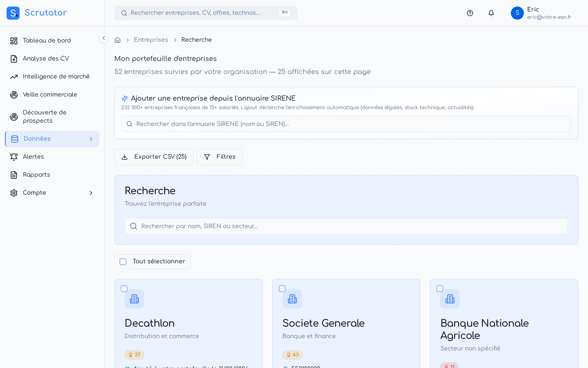Open the Decathlon company title

pyautogui.click(x=150, y=323)
